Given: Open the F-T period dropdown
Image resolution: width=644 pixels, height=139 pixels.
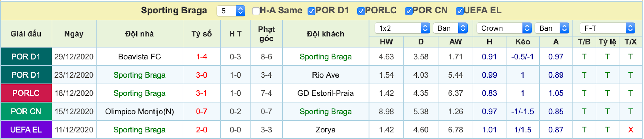Looking at the screenshot, I should (607, 28).
